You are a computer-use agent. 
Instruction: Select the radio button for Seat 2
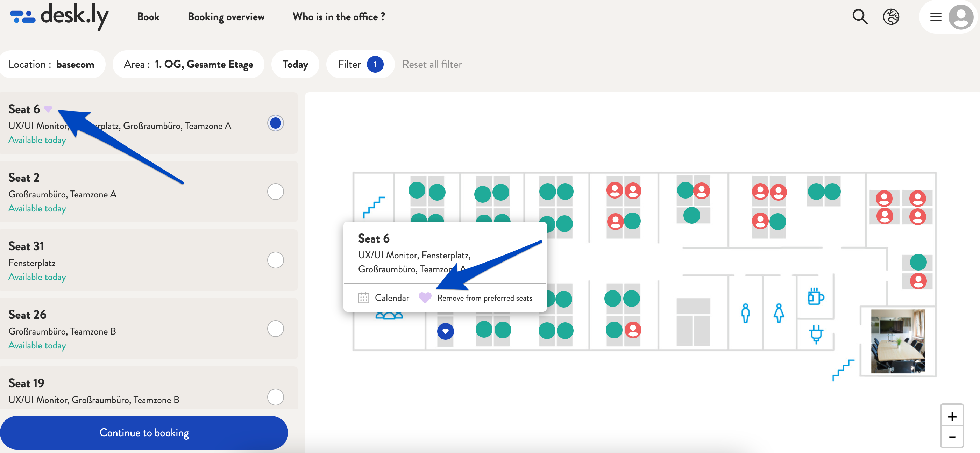point(276,192)
